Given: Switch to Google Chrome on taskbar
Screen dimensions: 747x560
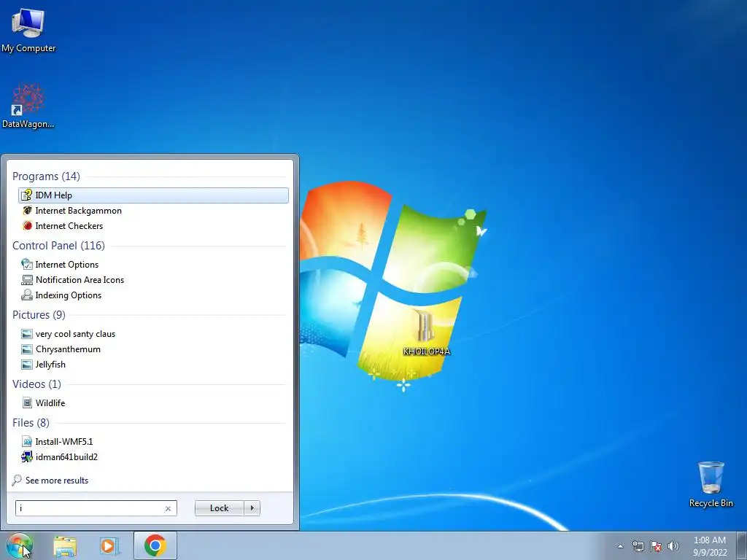Looking at the screenshot, I should [155, 545].
